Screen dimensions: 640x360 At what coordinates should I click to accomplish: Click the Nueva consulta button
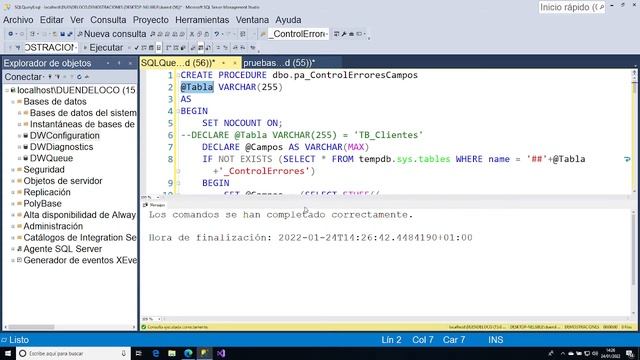click(111, 34)
